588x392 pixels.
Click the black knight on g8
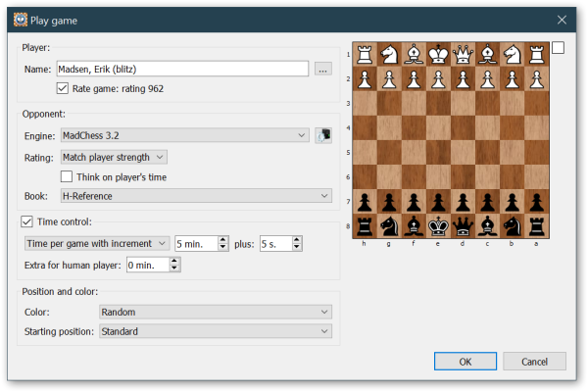(389, 226)
